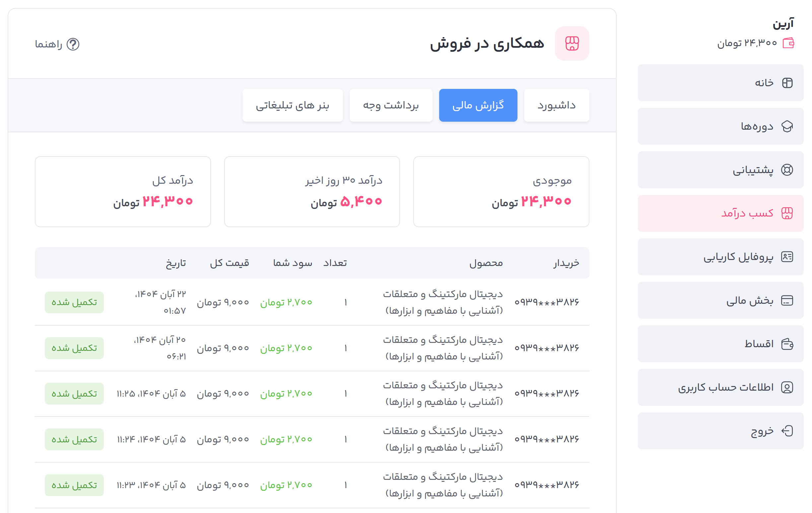Click pink store icon beside page title
Viewport: 812px width, 513px height.
point(572,43)
